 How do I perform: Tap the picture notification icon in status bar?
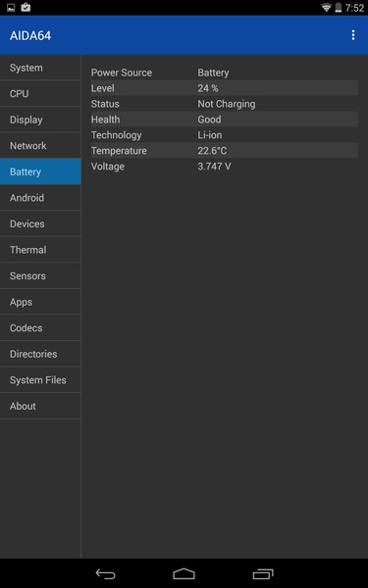(11, 7)
